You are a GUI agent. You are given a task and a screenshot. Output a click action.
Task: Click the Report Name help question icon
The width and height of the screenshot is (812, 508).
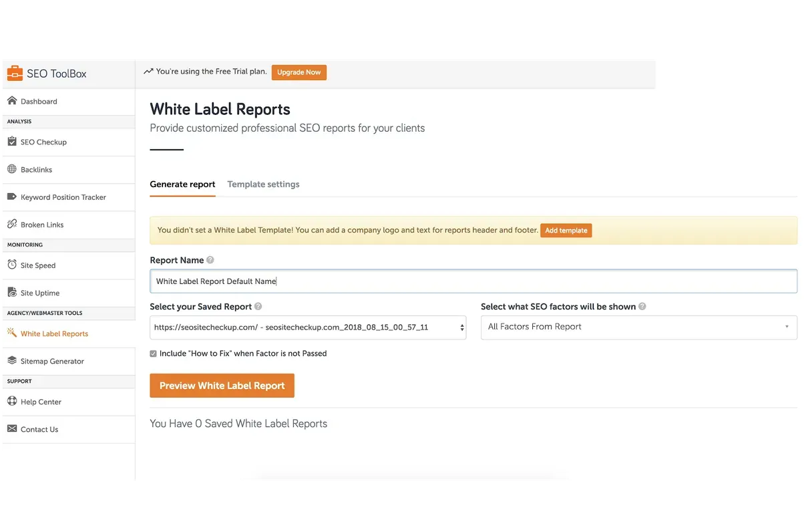click(210, 260)
